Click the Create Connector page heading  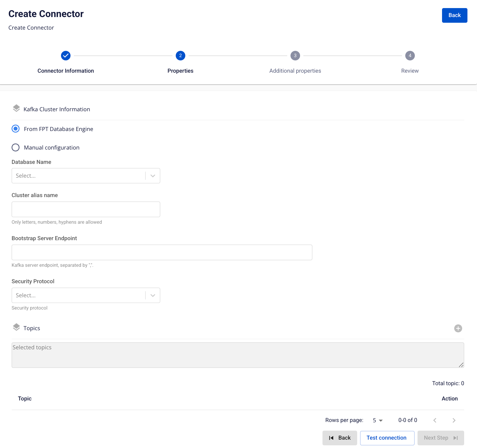click(46, 14)
